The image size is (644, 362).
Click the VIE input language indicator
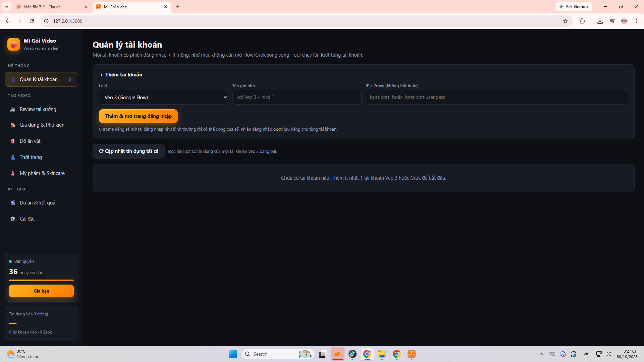pyautogui.click(x=586, y=354)
